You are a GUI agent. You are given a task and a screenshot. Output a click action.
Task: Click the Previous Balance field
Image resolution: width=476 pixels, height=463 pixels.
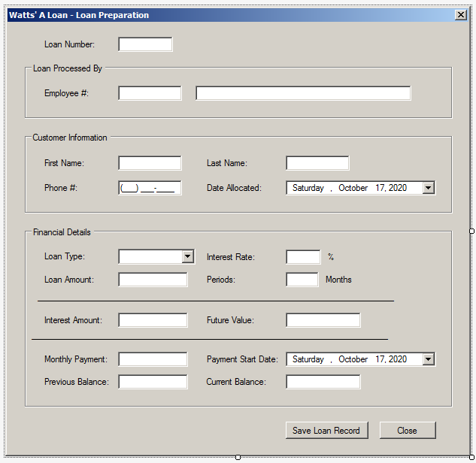click(x=153, y=382)
